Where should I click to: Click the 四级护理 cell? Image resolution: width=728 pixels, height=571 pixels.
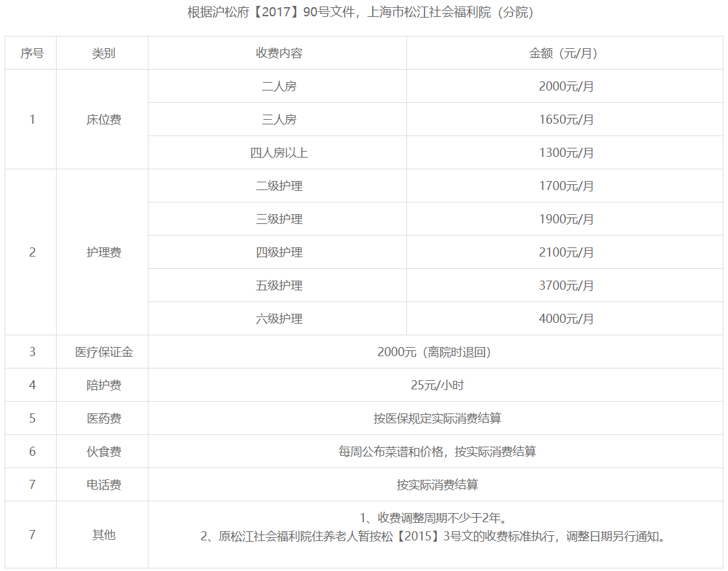coord(277,252)
